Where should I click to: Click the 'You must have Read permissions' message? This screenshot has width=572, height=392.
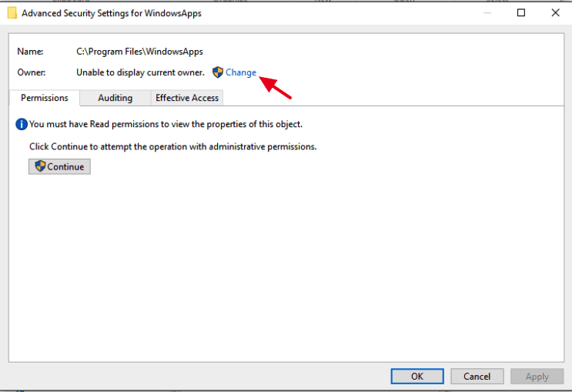click(x=166, y=124)
